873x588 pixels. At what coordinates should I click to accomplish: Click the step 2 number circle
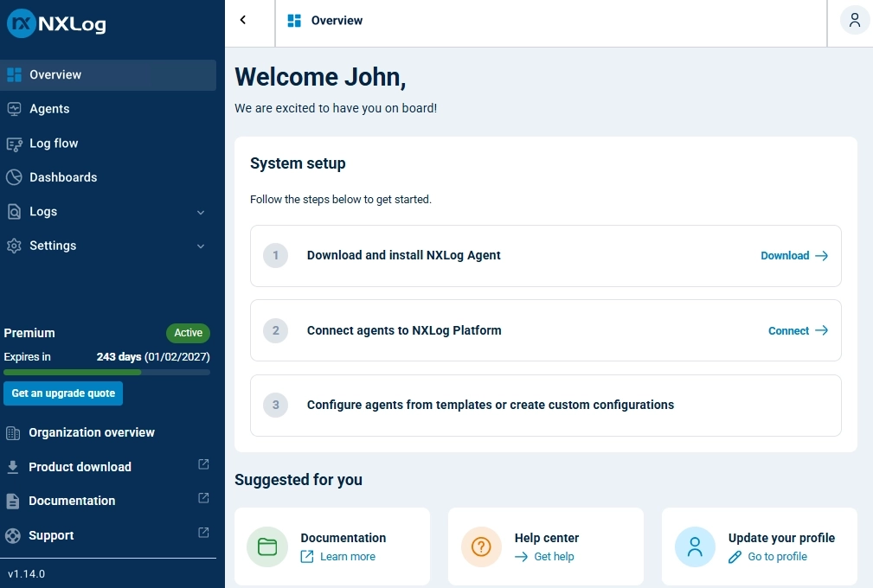coord(276,330)
